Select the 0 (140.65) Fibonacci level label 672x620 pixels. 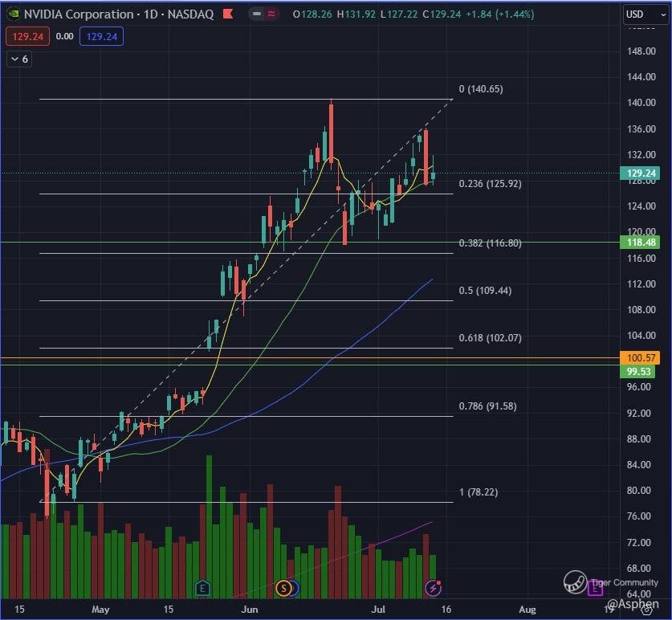(x=481, y=89)
